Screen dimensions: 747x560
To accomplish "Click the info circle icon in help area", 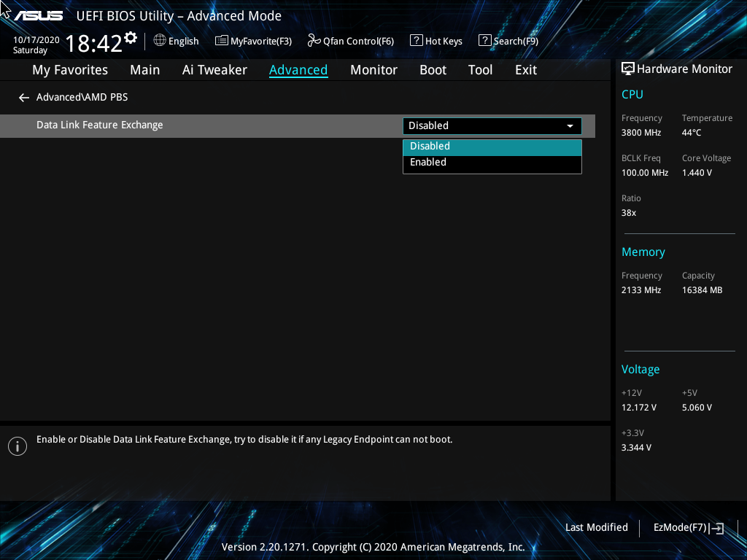I will point(18,446).
